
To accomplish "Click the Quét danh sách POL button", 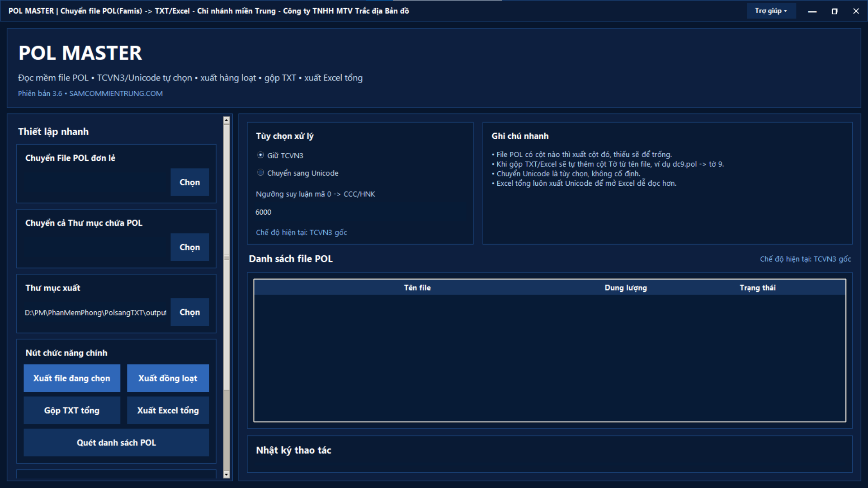I will [116, 442].
